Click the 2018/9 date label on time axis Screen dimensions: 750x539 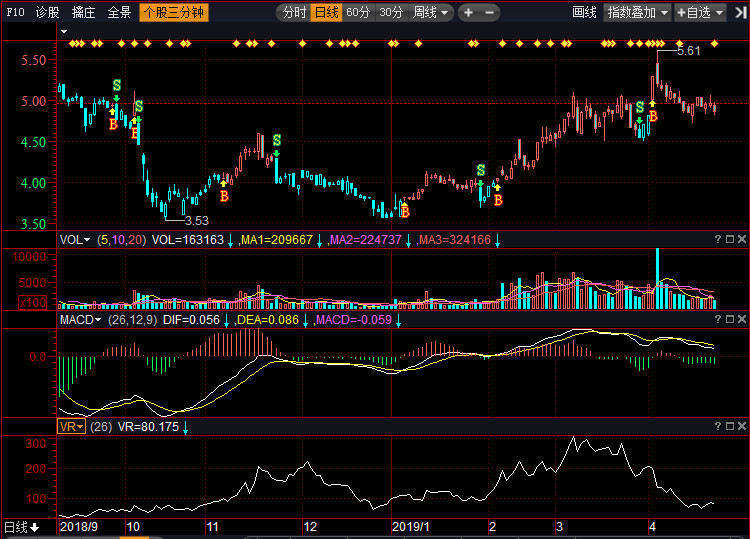click(79, 527)
